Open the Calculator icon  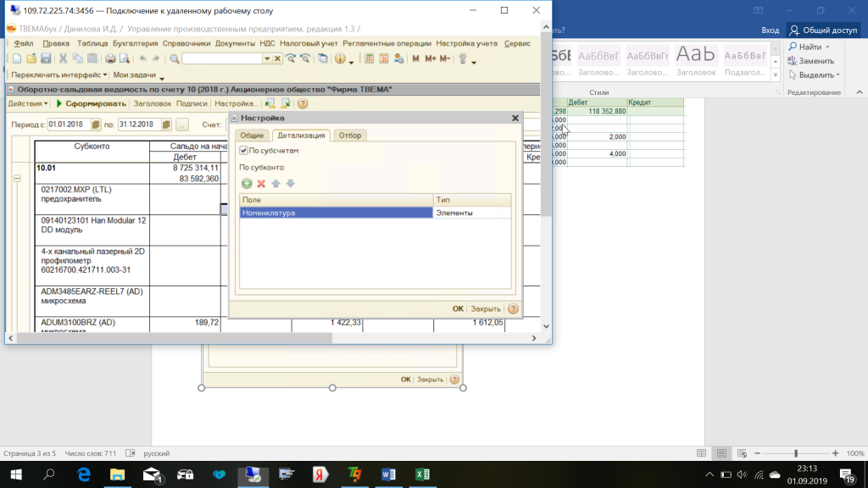[370, 58]
